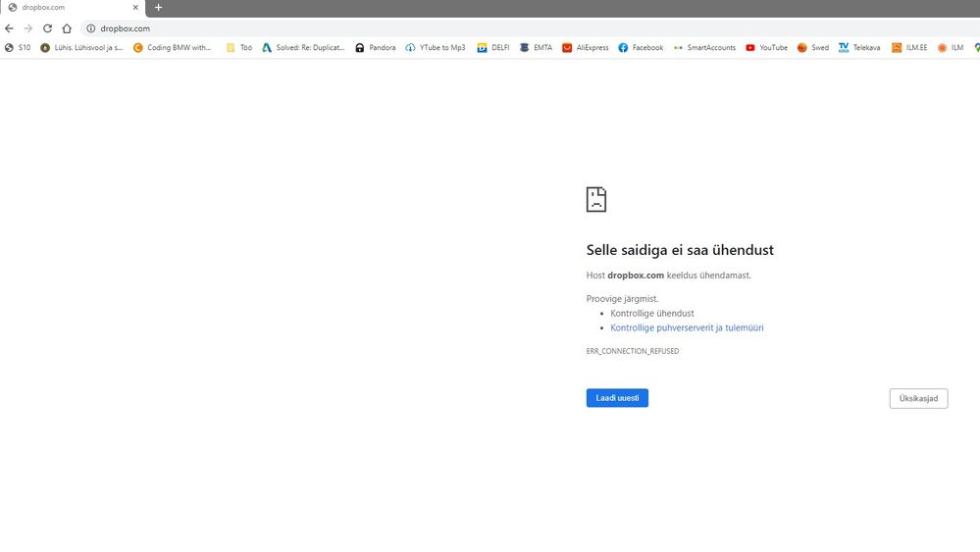This screenshot has height=552, width=980.
Task: Open a new tab with the plus button
Action: pos(158,8)
